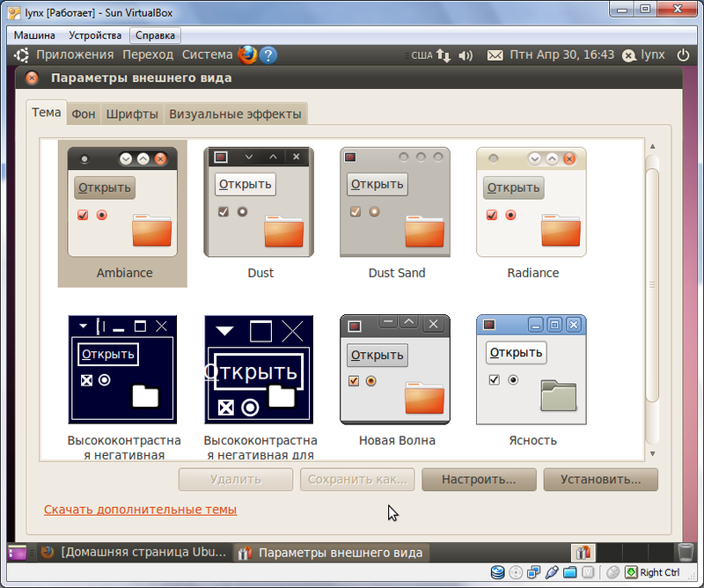Open the volume speaker icon in panel

pyautogui.click(x=466, y=55)
